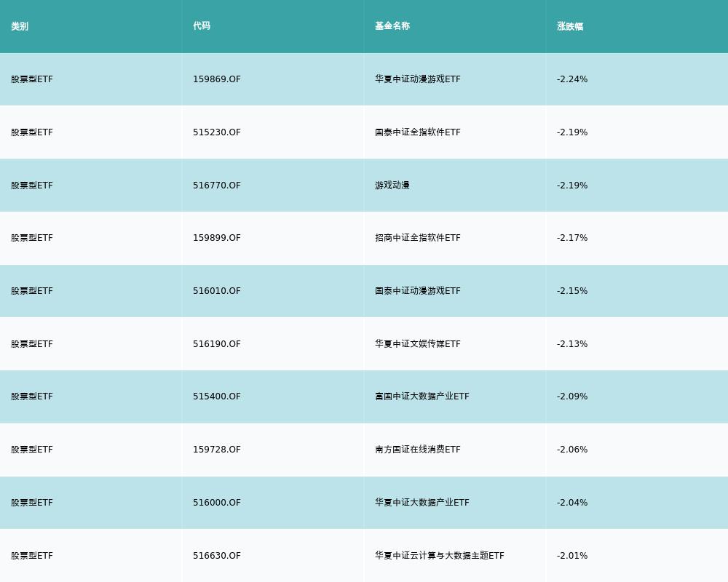This screenshot has width=728, height=582.
Task: Open 国泰中证全指软件ETF entry
Action: pyautogui.click(x=418, y=132)
